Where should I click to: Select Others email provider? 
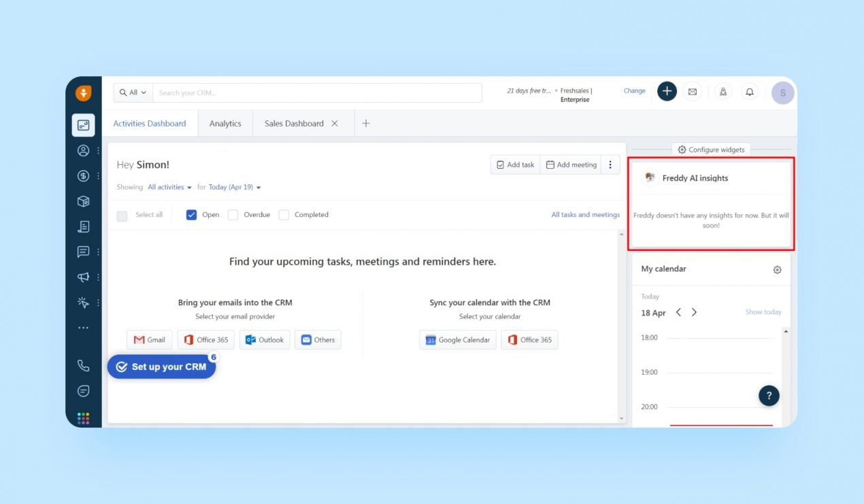coord(318,340)
